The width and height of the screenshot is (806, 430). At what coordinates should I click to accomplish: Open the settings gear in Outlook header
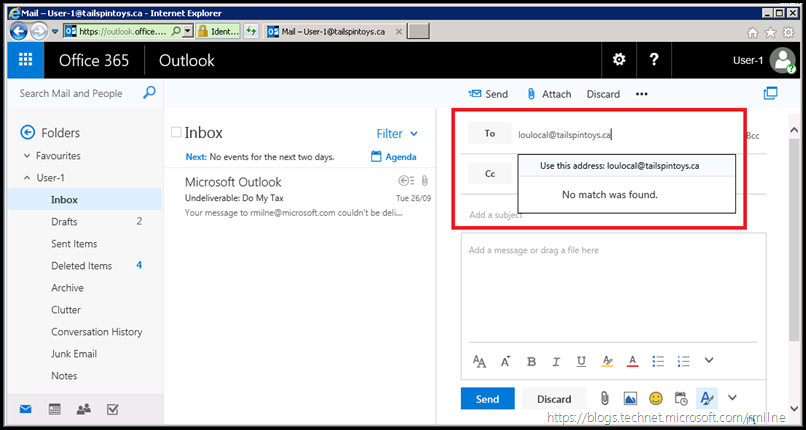pos(619,60)
